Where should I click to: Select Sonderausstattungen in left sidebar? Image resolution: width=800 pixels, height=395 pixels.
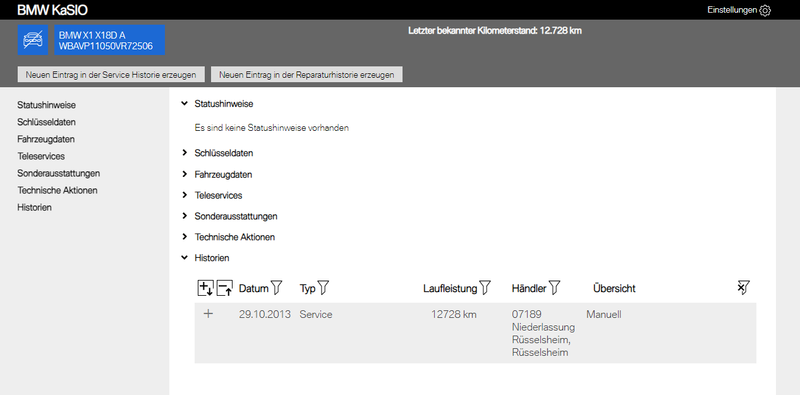coord(59,173)
